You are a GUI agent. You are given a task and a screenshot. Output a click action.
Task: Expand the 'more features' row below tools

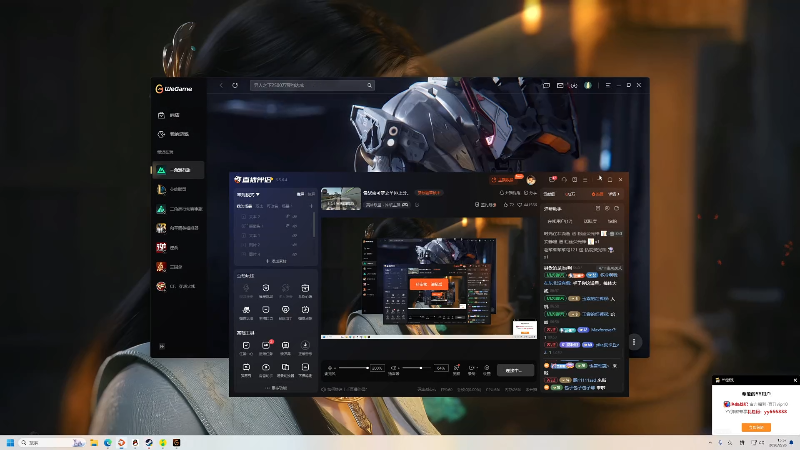click(x=276, y=388)
